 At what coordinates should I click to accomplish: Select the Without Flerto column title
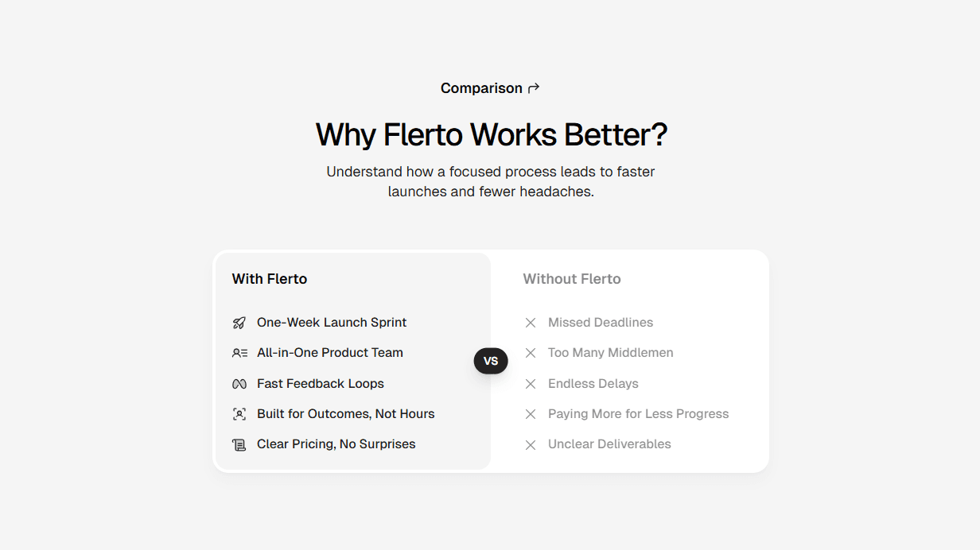click(572, 279)
